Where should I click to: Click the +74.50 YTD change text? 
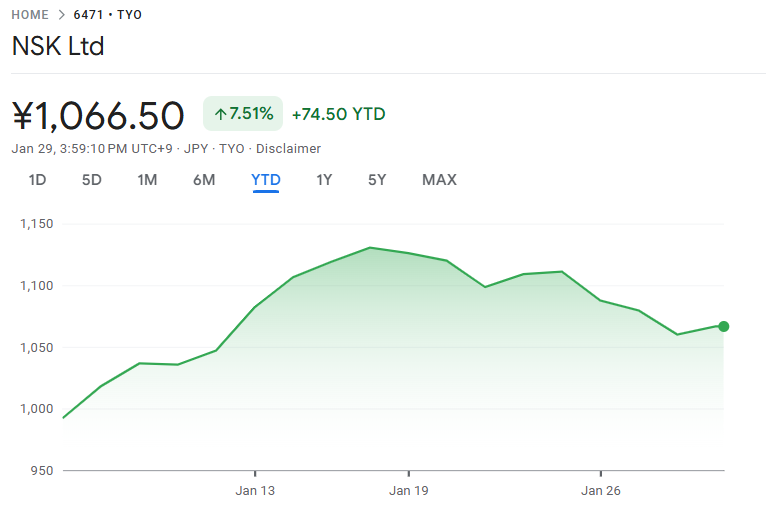[x=339, y=114]
